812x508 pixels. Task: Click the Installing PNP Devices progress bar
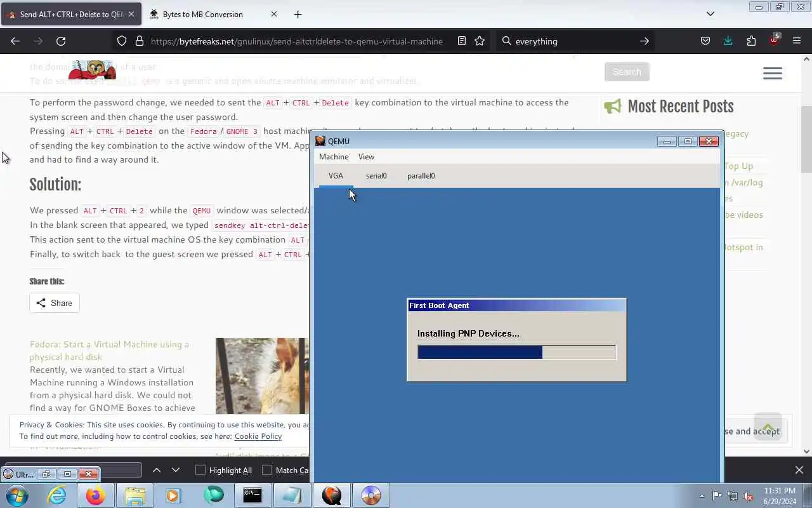516,352
